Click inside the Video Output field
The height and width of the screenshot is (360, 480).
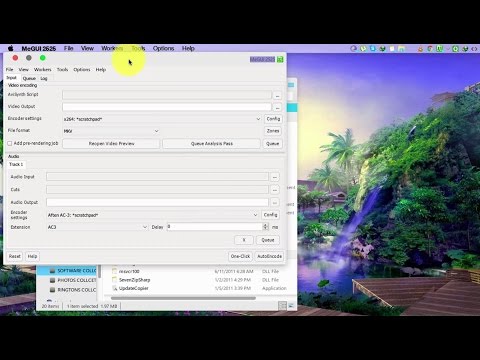click(167, 107)
